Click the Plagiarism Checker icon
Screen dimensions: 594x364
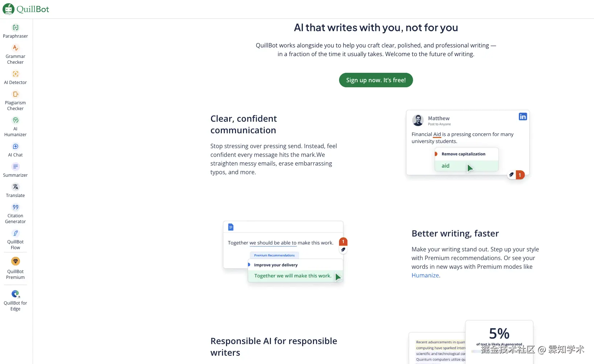click(15, 94)
